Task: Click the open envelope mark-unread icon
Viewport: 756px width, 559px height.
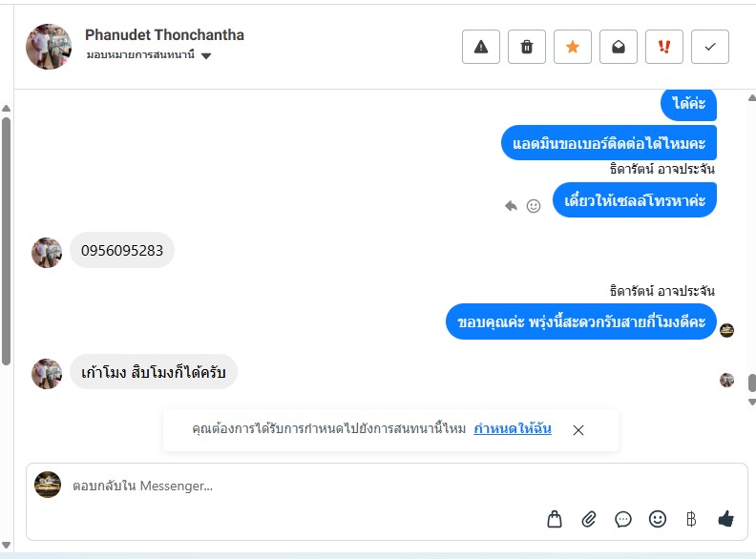Action: pos(619,47)
